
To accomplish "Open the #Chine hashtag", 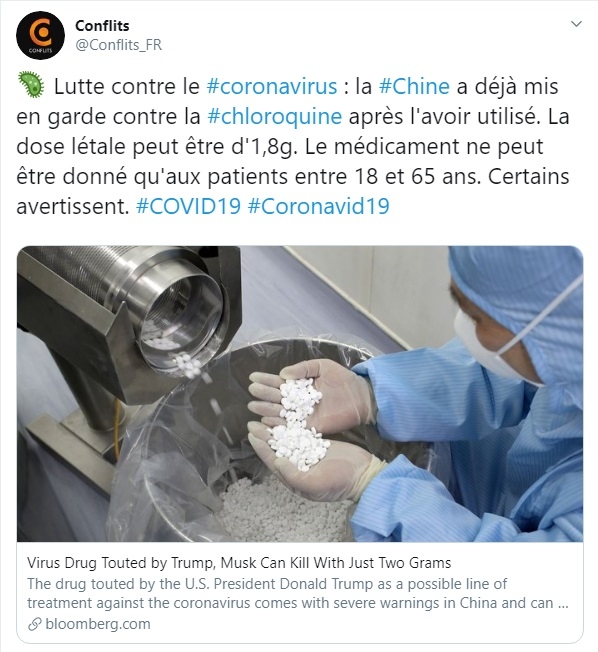I will (x=414, y=86).
